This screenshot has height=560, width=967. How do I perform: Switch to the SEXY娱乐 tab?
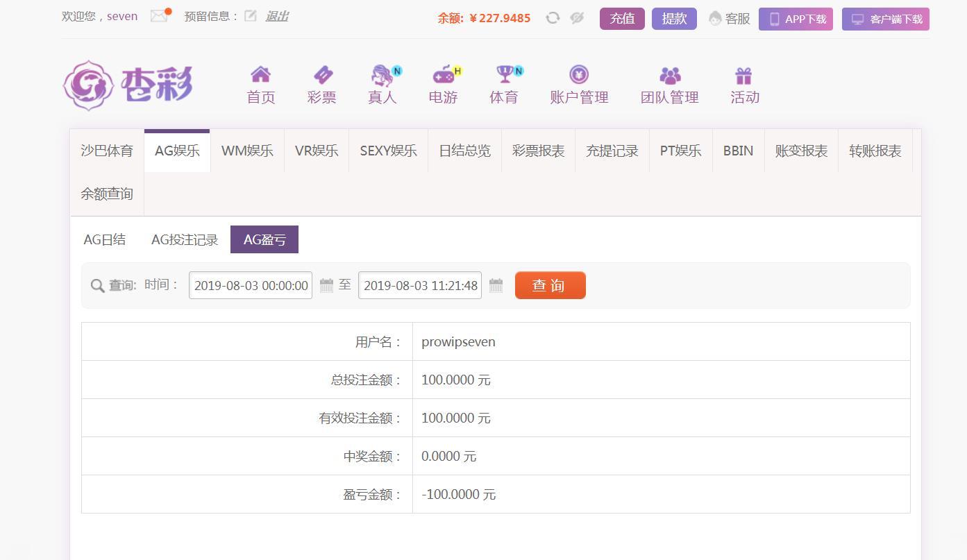coord(389,151)
